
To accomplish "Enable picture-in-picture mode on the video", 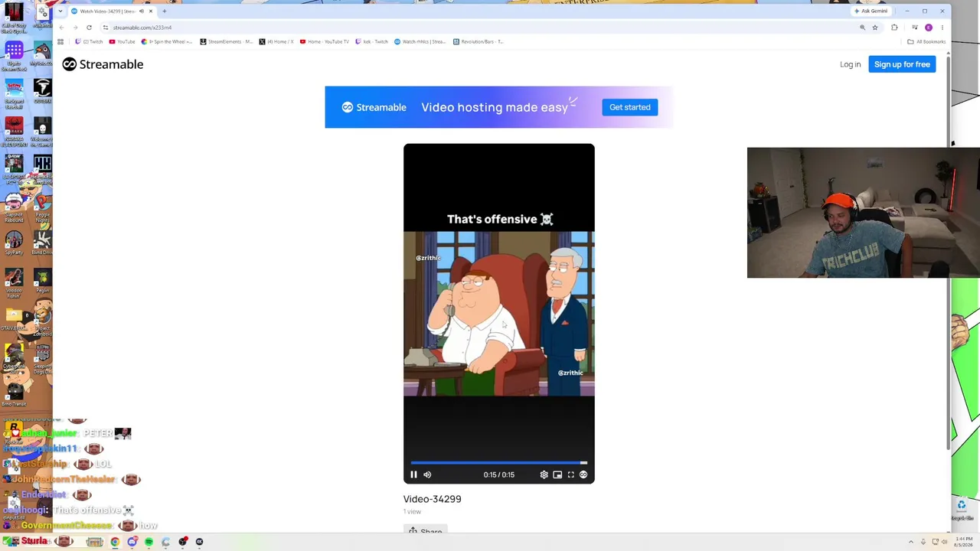I will point(557,474).
